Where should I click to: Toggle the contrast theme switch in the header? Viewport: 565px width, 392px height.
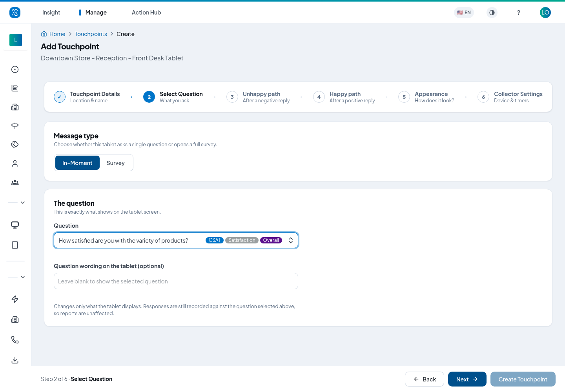coord(492,13)
